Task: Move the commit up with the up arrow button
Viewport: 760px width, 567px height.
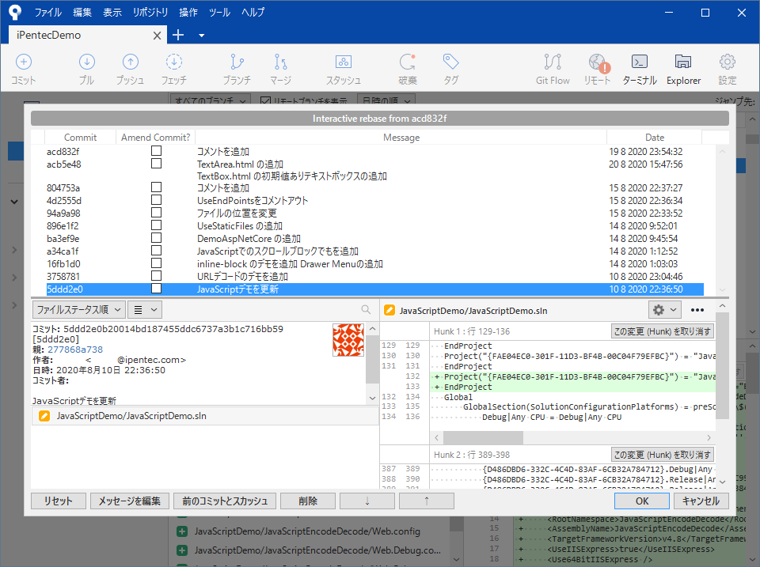Action: pos(427,501)
